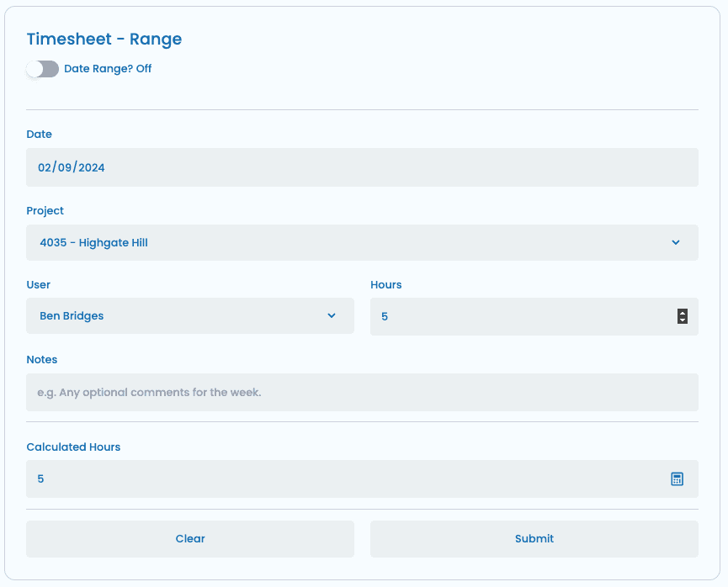Click the 'User' field label
The height and width of the screenshot is (587, 728).
pos(39,285)
